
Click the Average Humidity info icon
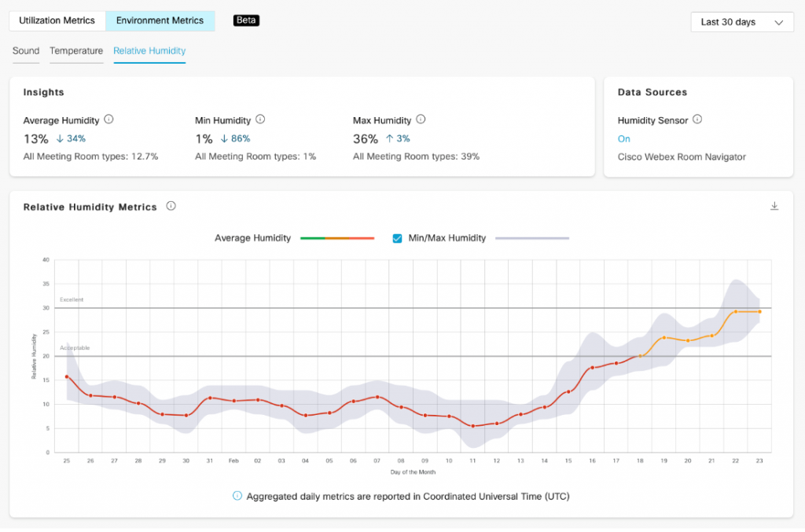click(x=108, y=119)
